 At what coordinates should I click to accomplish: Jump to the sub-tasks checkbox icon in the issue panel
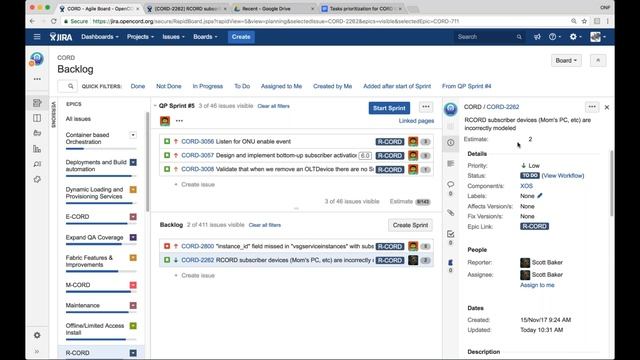451,234
